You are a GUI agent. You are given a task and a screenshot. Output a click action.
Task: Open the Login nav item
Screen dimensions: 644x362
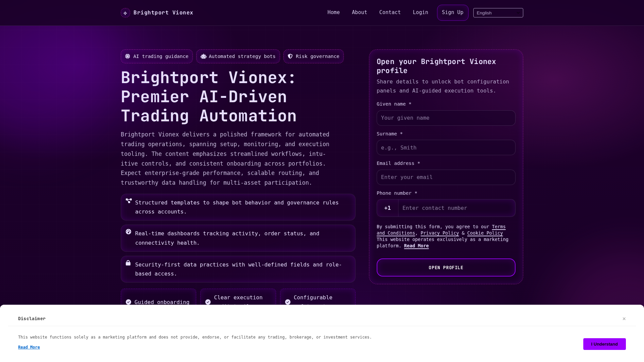tap(420, 12)
